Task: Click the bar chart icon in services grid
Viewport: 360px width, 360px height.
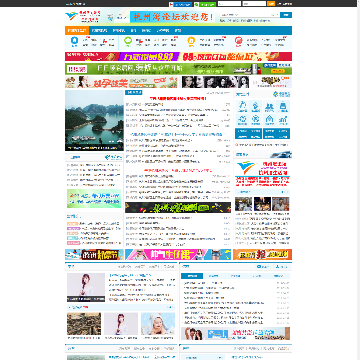Action: [x=283, y=120]
